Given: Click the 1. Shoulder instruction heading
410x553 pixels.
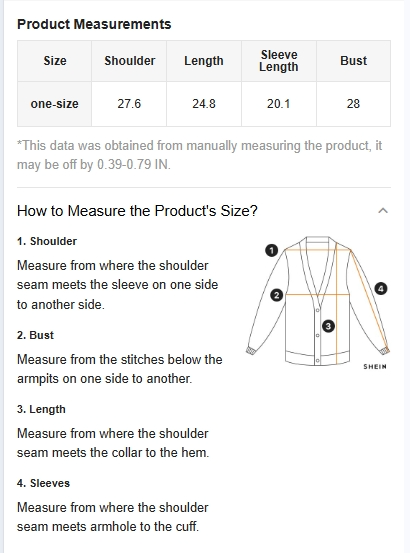Looking at the screenshot, I should pyautogui.click(x=47, y=241).
